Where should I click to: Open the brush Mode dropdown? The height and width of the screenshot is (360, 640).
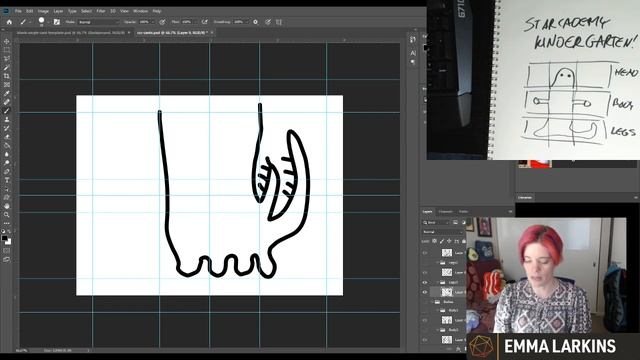[x=98, y=22]
